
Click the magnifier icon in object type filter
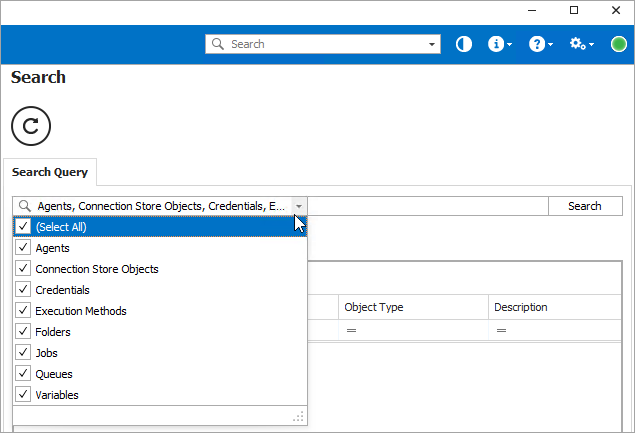25,206
